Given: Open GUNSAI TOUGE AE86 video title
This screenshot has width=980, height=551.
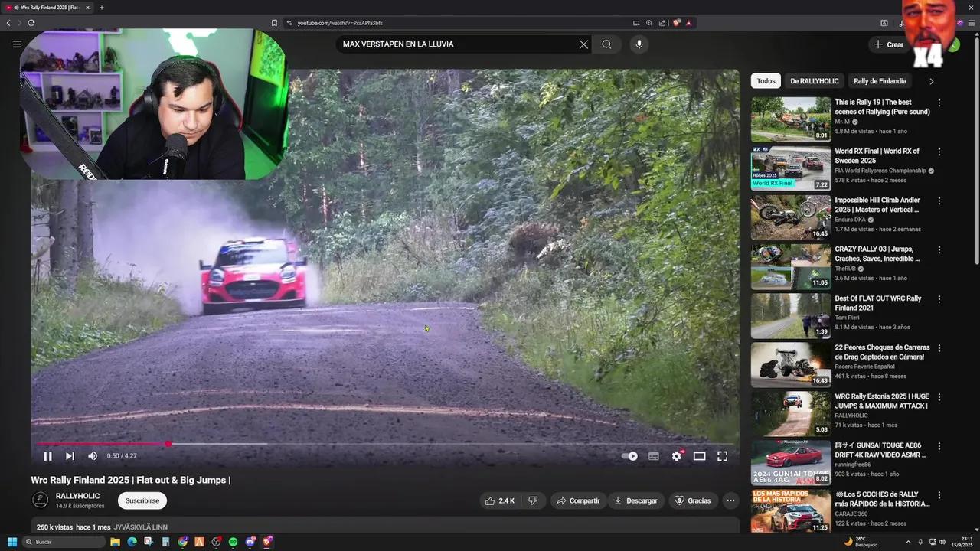Looking at the screenshot, I should [880, 450].
